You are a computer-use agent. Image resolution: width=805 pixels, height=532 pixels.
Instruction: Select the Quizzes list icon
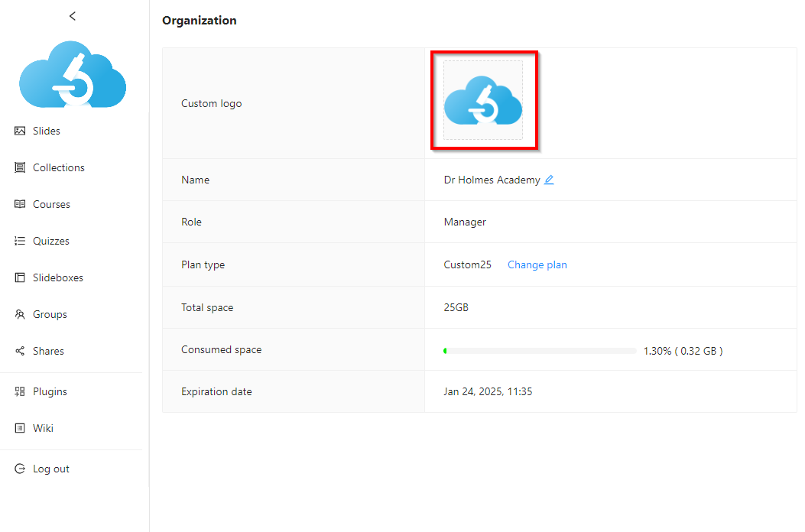[20, 241]
